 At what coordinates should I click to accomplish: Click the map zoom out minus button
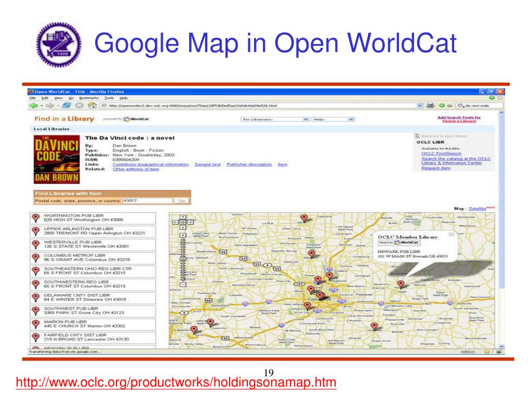pyautogui.click(x=182, y=285)
